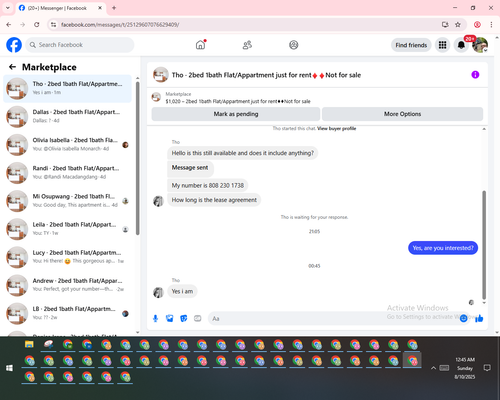Open the tab search dropdown arrow
This screenshot has height=400, width=500.
coord(8,8)
